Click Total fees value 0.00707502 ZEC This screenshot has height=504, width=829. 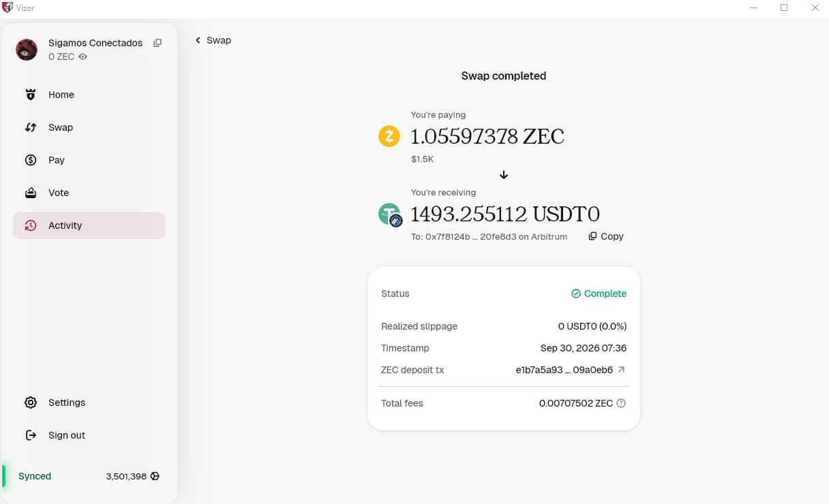tap(576, 403)
